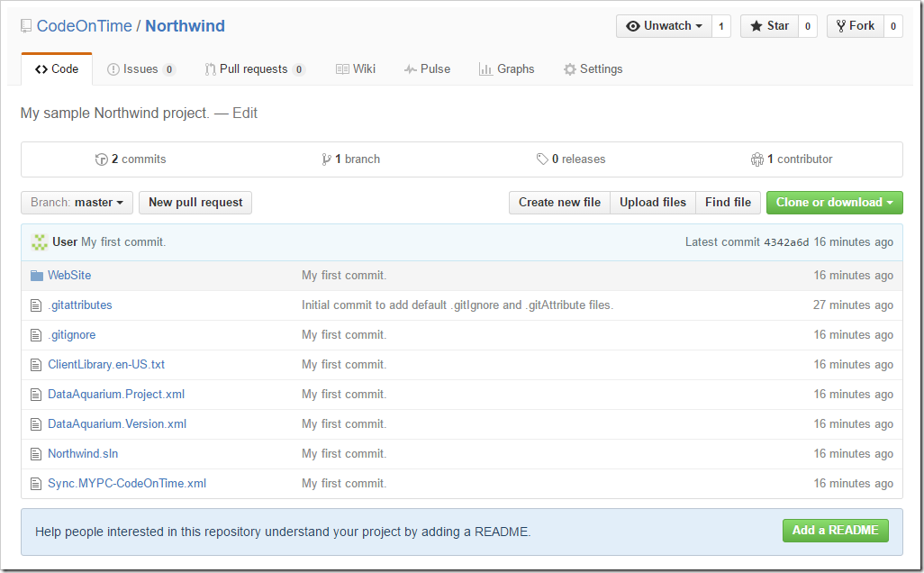Screen dimensions: 924x573
Task: Click 27 minutes ago on .gitattributes row
Action: (853, 305)
